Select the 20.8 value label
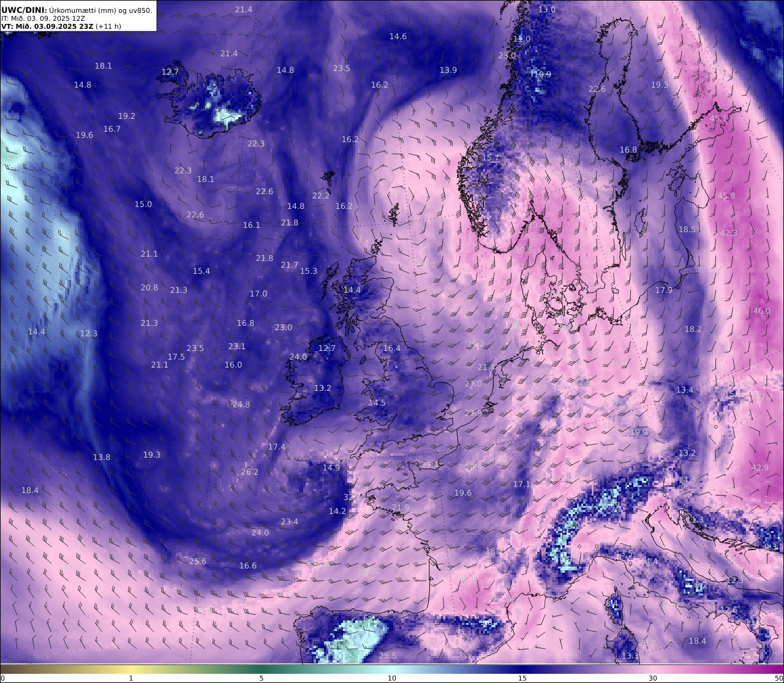The height and width of the screenshot is (683, 784). [149, 288]
